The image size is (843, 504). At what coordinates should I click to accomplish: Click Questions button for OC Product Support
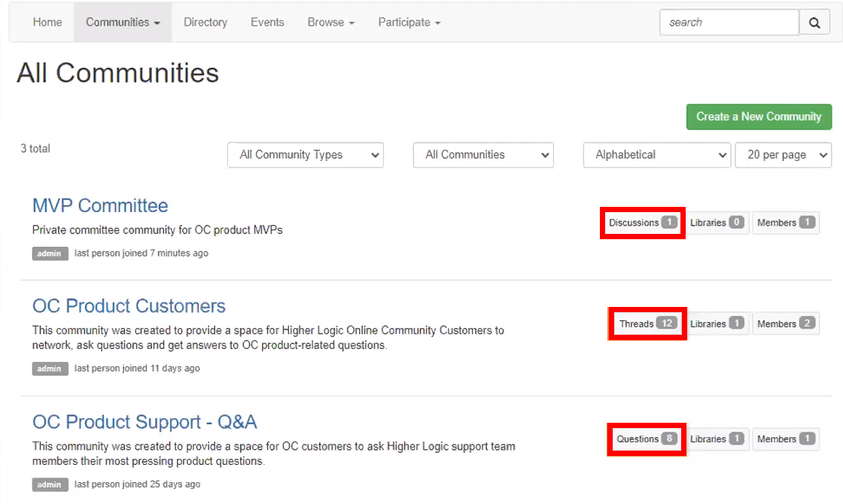(x=647, y=439)
